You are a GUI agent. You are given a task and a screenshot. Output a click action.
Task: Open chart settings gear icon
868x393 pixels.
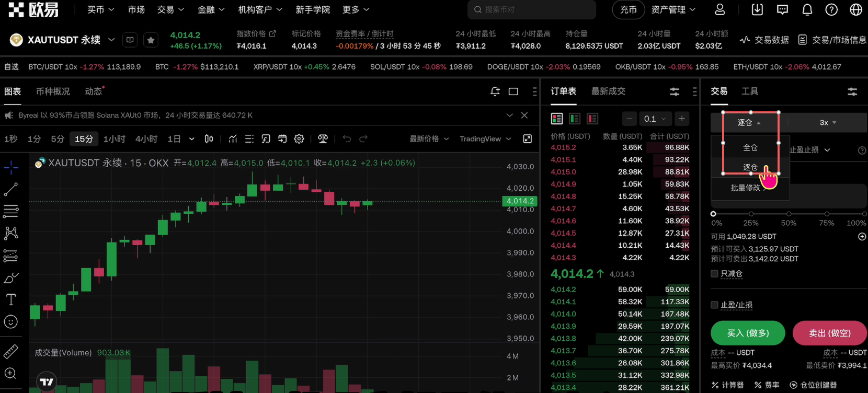(299, 139)
